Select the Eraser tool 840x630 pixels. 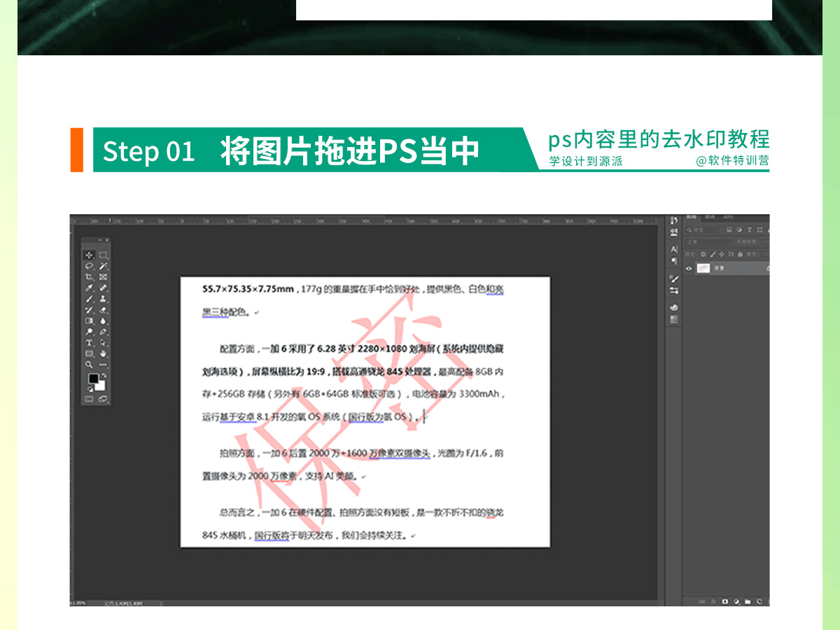(103, 310)
